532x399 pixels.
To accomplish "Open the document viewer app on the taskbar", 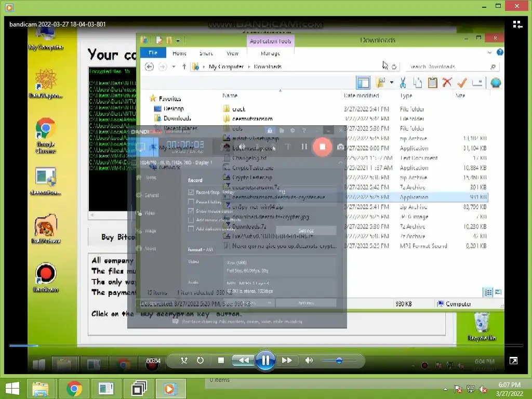I will coord(106,389).
